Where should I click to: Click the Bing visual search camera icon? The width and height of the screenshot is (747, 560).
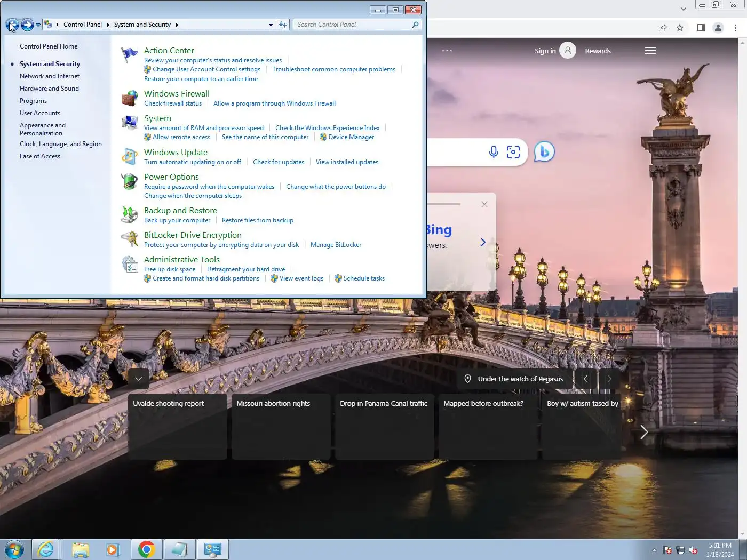tap(513, 152)
